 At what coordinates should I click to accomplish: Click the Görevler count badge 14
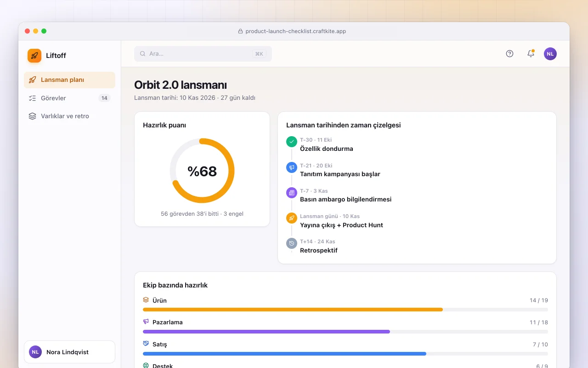click(104, 98)
